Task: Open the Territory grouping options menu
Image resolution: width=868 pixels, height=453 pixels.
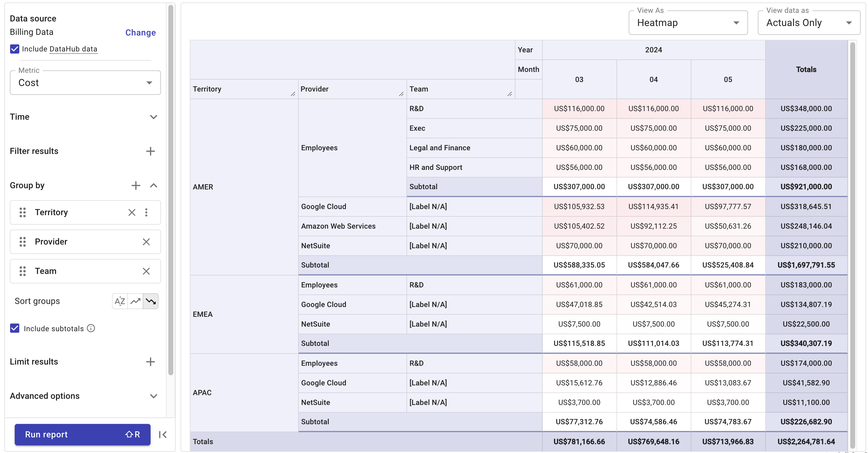Action: [x=147, y=212]
